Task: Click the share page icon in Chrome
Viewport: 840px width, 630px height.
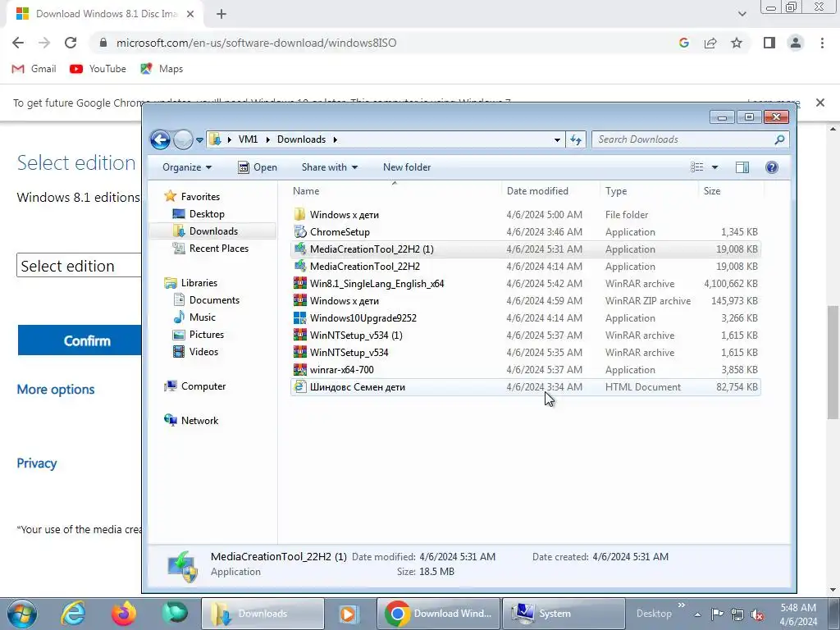Action: coord(710,43)
